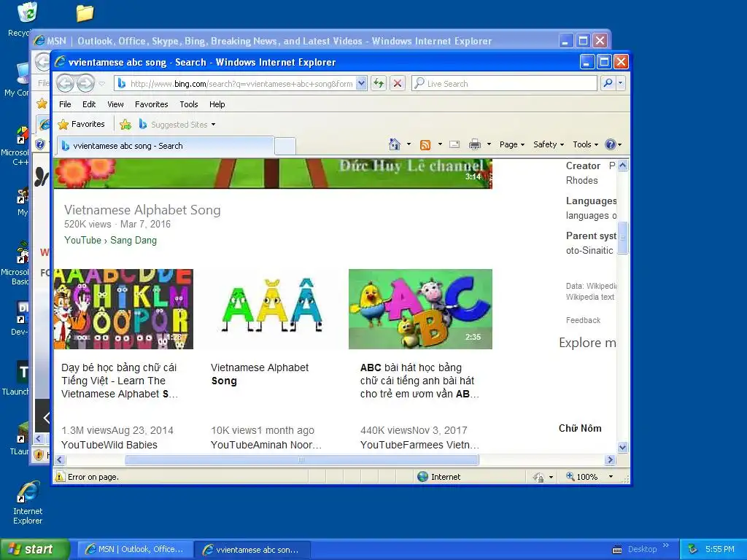Image resolution: width=747 pixels, height=560 pixels.
Task: Click the Feedback link in sidebar
Action: [x=583, y=321]
